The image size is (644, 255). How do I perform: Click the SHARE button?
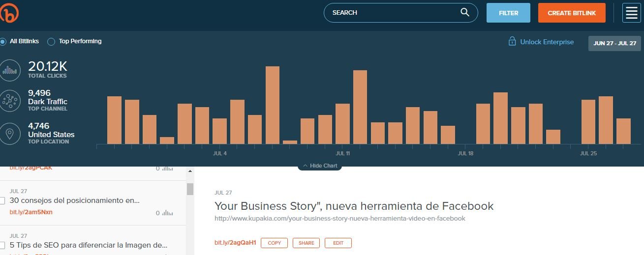306,243
